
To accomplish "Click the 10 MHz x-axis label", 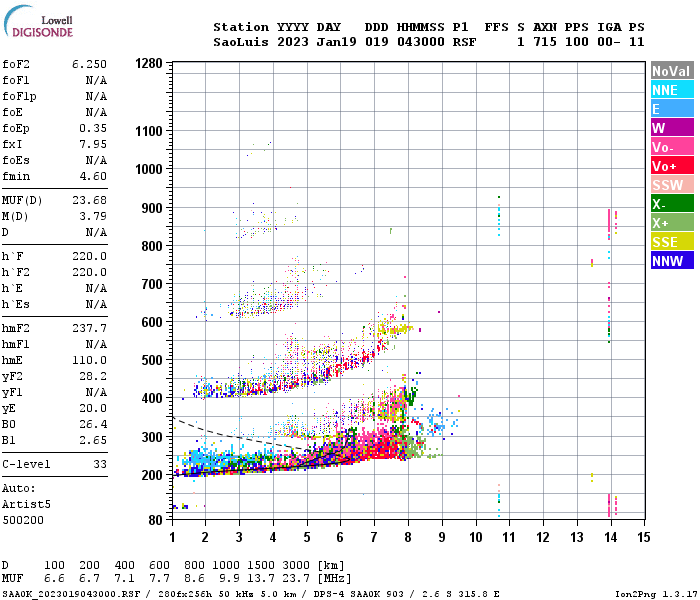I will tap(476, 537).
